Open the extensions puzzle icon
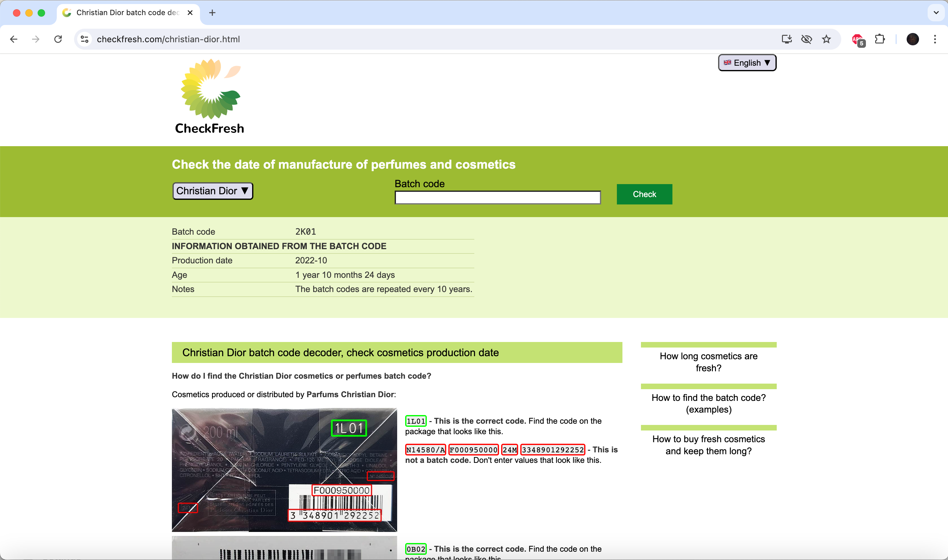Image resolution: width=948 pixels, height=560 pixels. pyautogui.click(x=880, y=39)
